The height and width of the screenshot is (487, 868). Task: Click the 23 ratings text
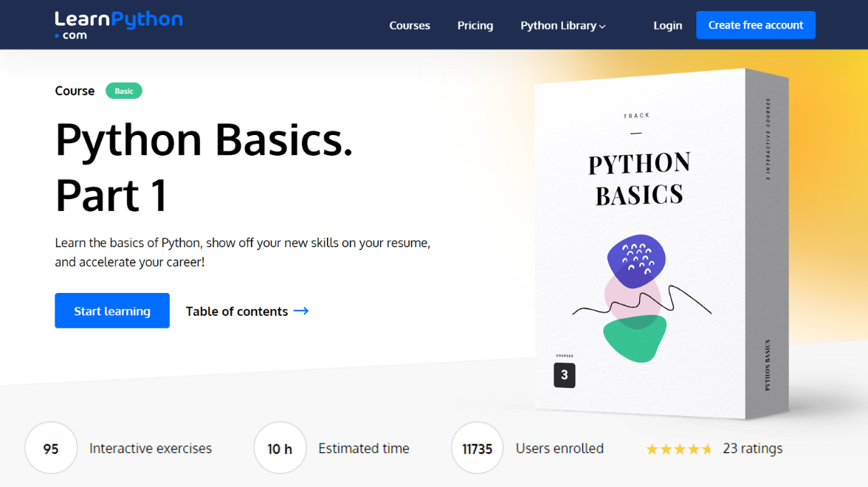[753, 449]
